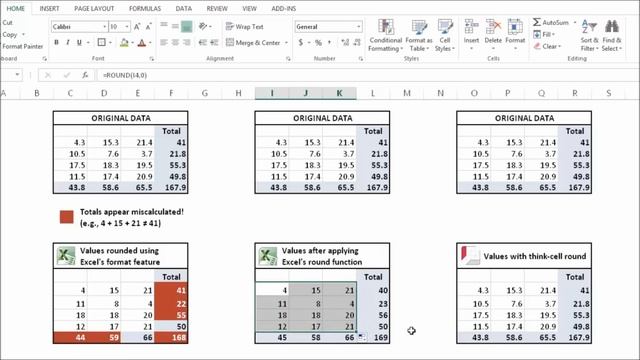Open the REVIEW tab
This screenshot has width=640, height=360.
[x=217, y=8]
